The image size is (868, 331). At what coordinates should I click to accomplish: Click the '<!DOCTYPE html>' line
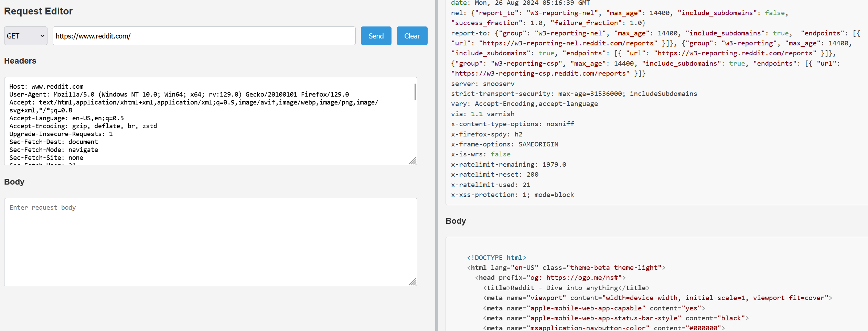click(496, 258)
